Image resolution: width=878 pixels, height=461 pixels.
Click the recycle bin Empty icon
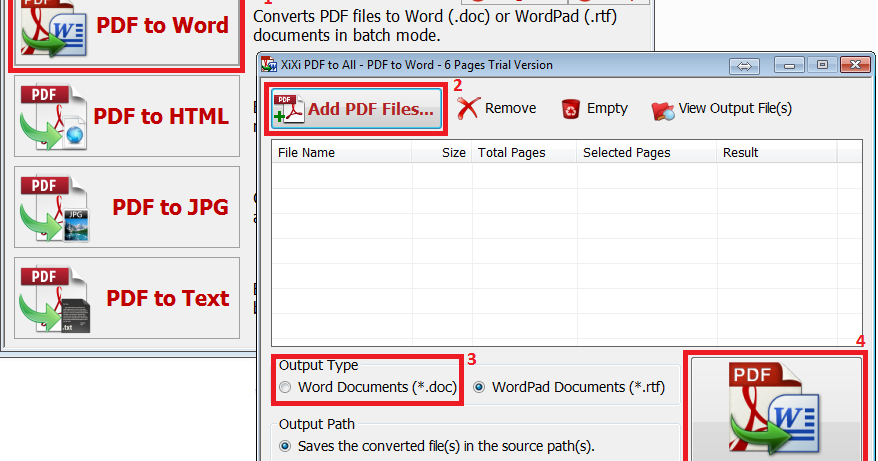[570, 109]
